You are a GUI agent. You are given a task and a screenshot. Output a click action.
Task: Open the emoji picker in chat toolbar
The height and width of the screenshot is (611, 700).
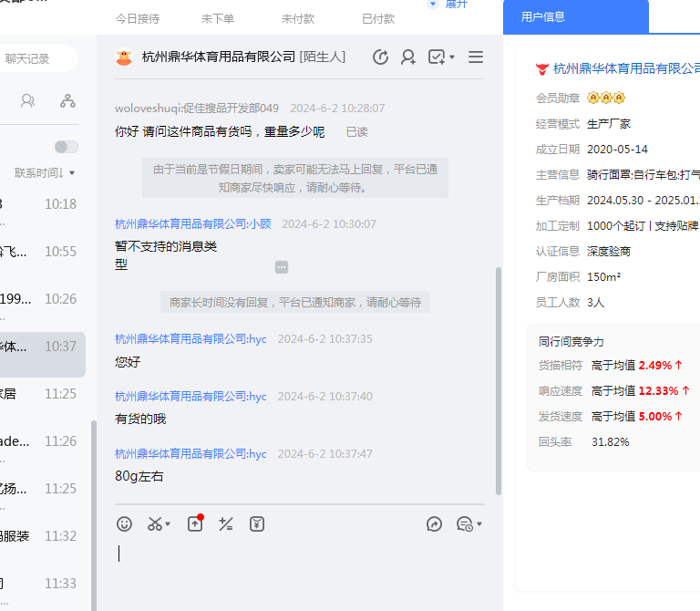125,523
